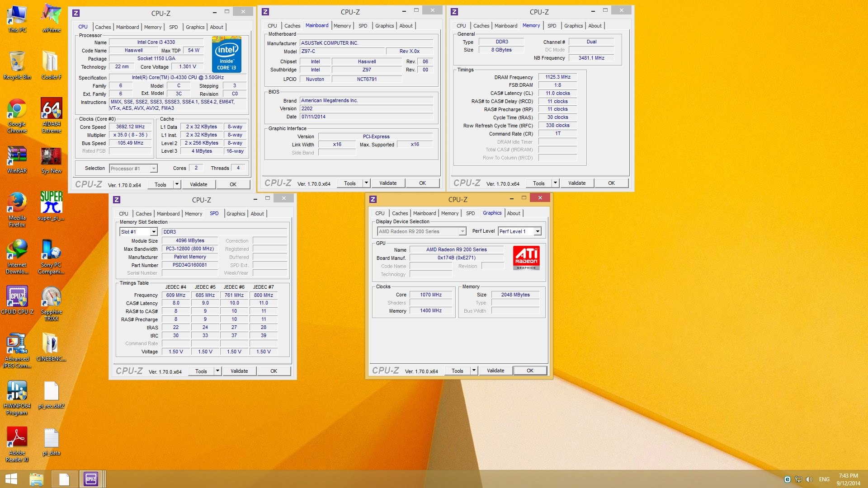Click CPU-Z taskbar button
The height and width of the screenshot is (488, 868).
tap(91, 479)
